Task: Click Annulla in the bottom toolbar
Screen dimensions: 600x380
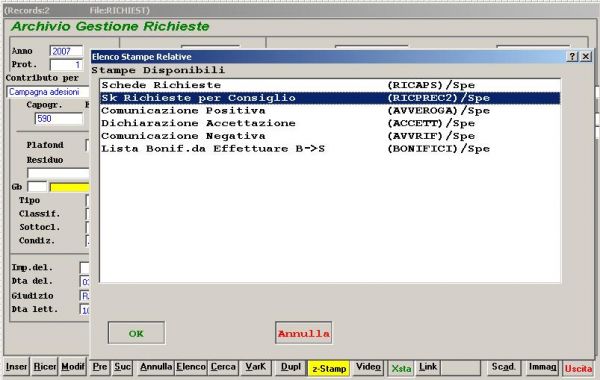Action: pos(156,367)
